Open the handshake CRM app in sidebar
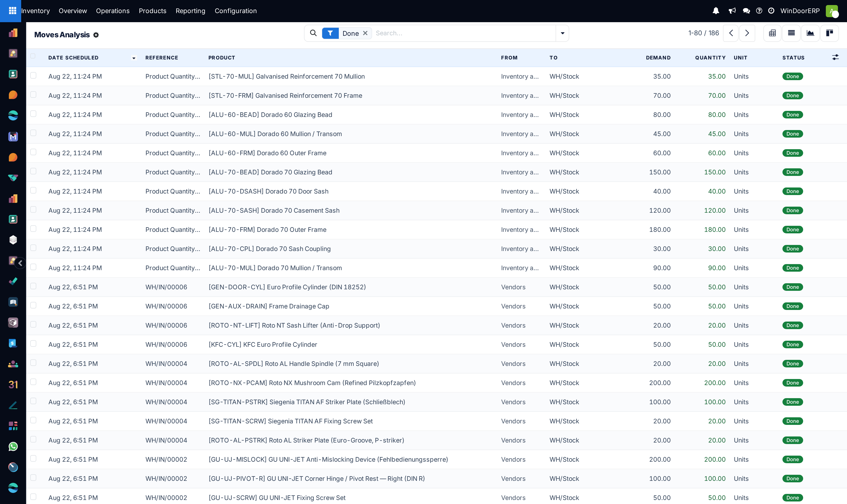This screenshot has width=847, height=504. point(13,178)
